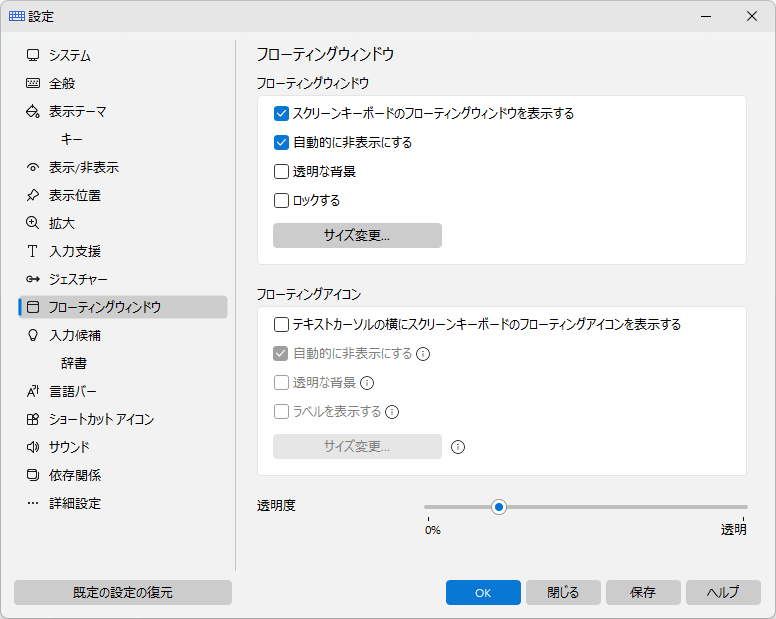The image size is (776, 619).
Task: Open ヘルプ button
Action: pos(723,593)
